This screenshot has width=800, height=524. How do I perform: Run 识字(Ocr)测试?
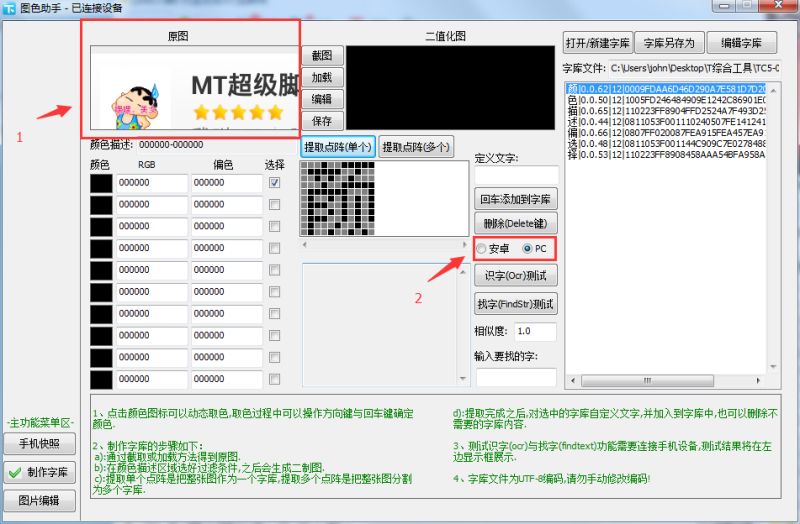point(515,276)
